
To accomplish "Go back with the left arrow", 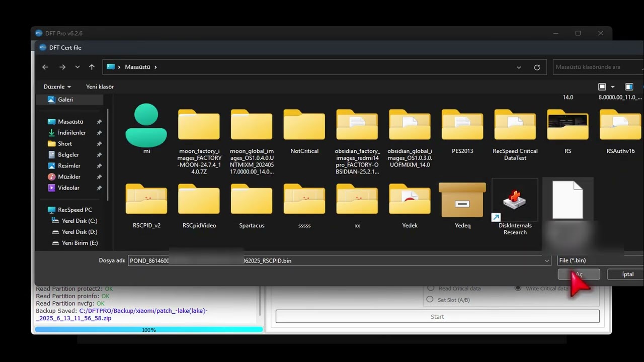I will 45,67.
